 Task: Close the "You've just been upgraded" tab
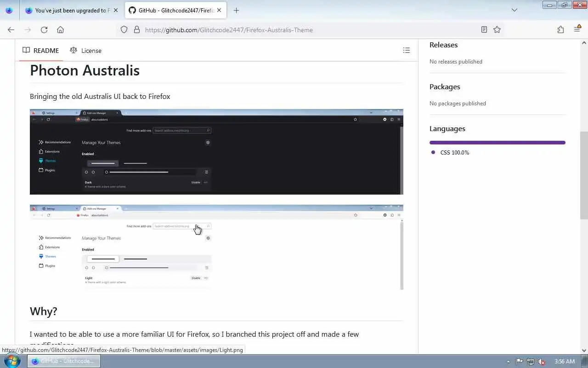(115, 10)
